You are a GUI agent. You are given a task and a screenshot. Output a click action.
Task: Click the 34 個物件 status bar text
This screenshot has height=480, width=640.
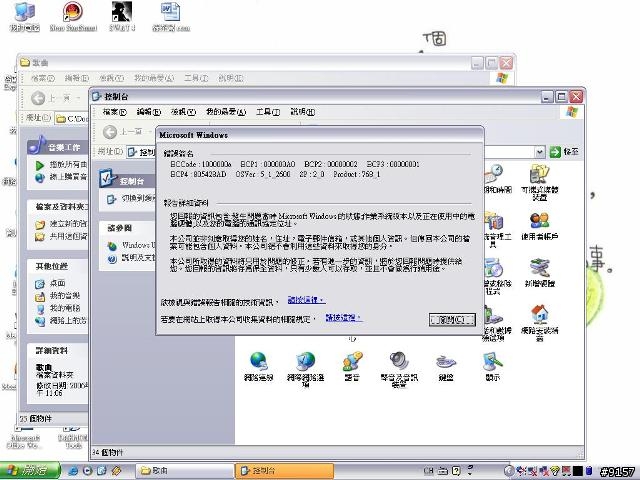tap(108, 452)
